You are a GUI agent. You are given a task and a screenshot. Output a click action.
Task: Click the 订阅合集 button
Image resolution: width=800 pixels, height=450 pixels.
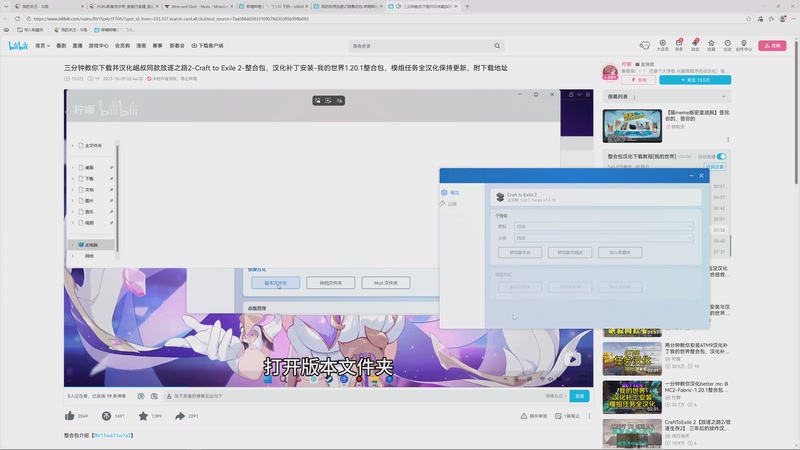click(715, 167)
